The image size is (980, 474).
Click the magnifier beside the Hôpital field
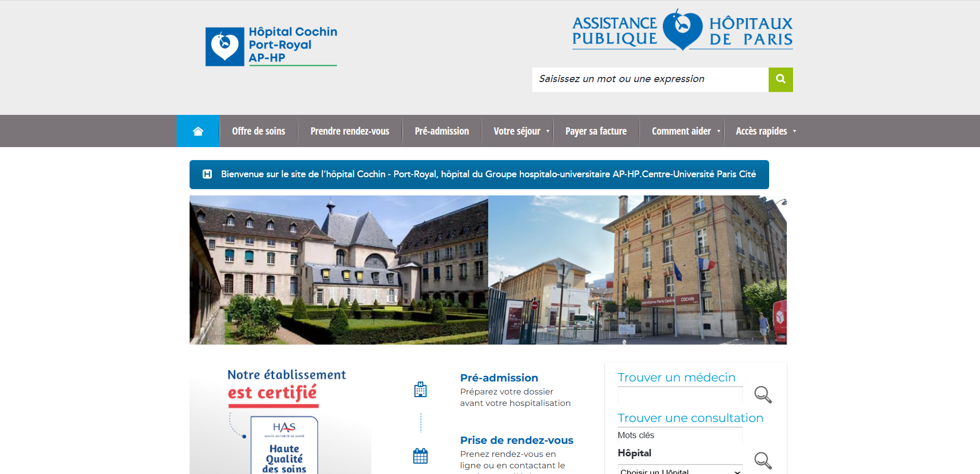coord(762,460)
